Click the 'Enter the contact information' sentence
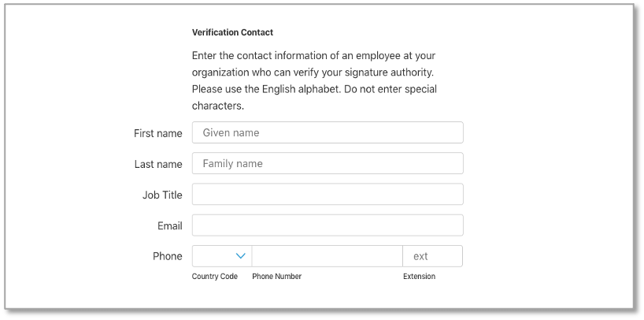Viewport: 644px width, 320px height. pyautogui.click(x=313, y=56)
